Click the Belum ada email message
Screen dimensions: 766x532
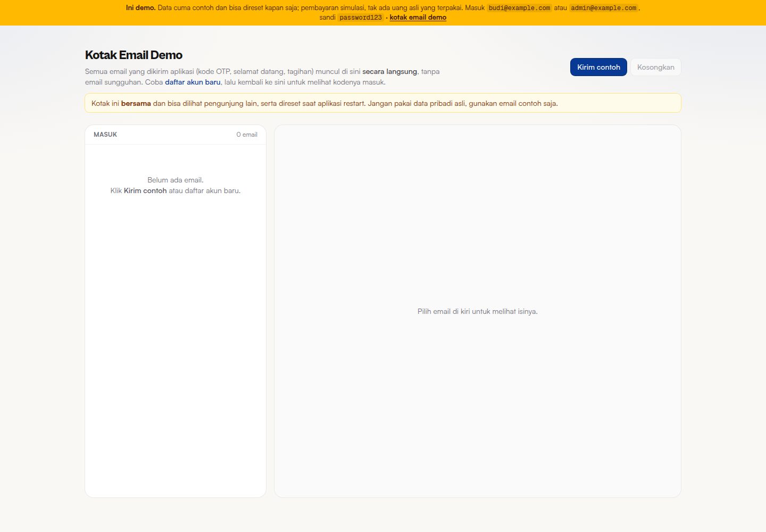coord(176,180)
